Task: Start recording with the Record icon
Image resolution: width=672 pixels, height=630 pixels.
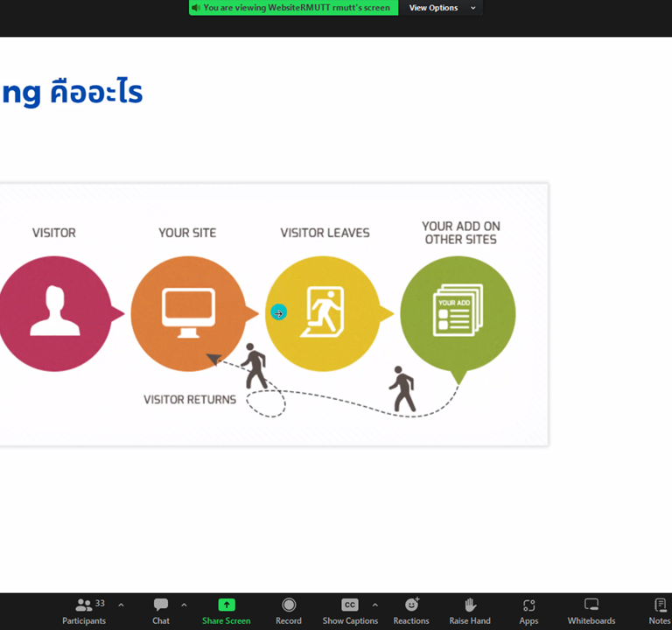Action: [x=289, y=605]
